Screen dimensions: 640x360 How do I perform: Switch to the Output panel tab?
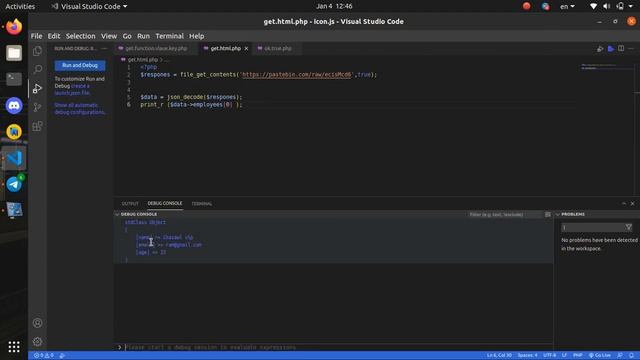[130, 204]
